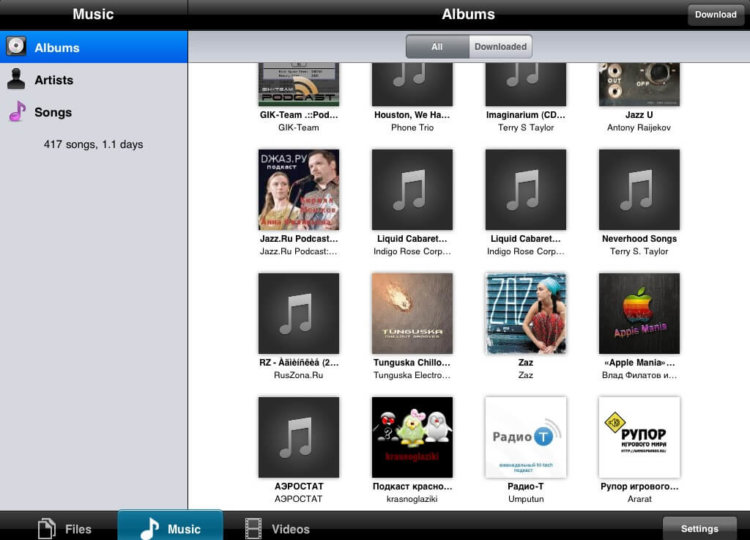Click the 'RusZona.Ru' artist text

pyautogui.click(x=298, y=375)
